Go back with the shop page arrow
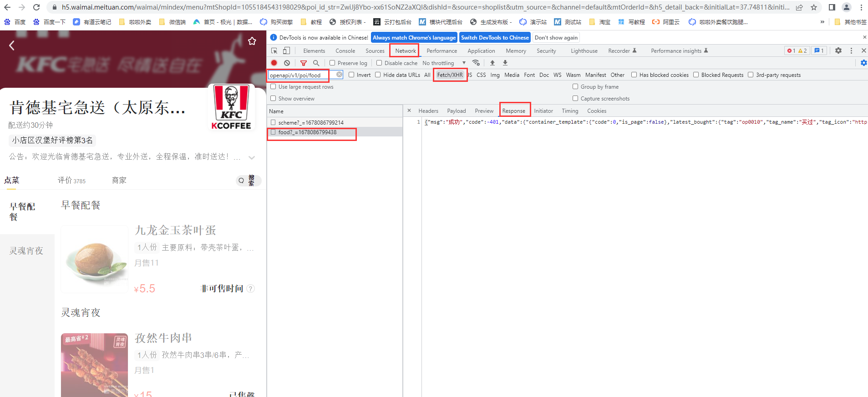Viewport: 868px width, 397px height. [x=12, y=45]
